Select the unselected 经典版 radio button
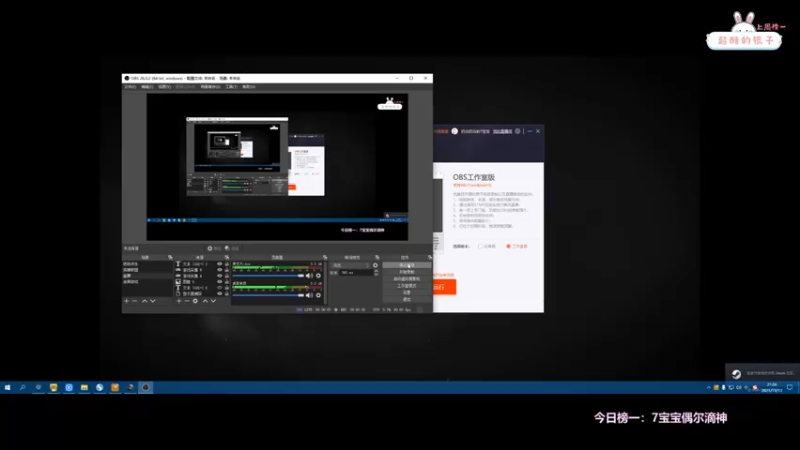 [x=480, y=246]
